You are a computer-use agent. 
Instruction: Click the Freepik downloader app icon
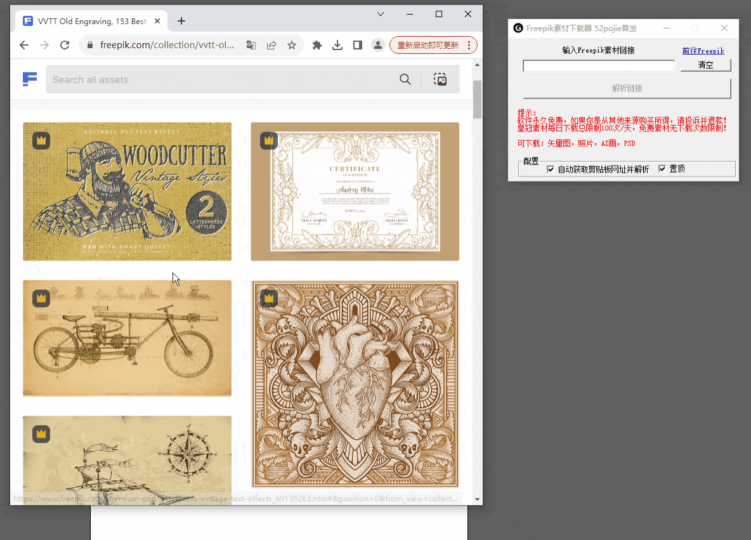point(518,28)
